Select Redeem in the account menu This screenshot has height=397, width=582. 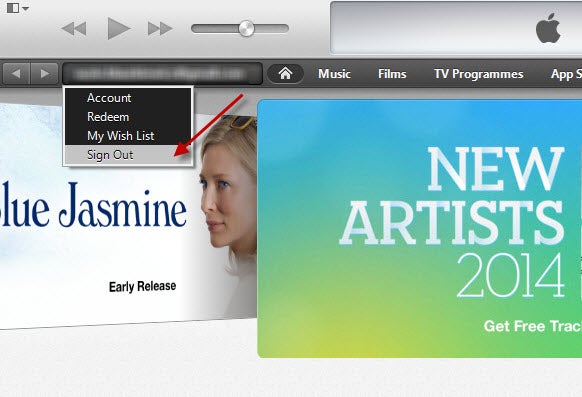tap(128, 117)
